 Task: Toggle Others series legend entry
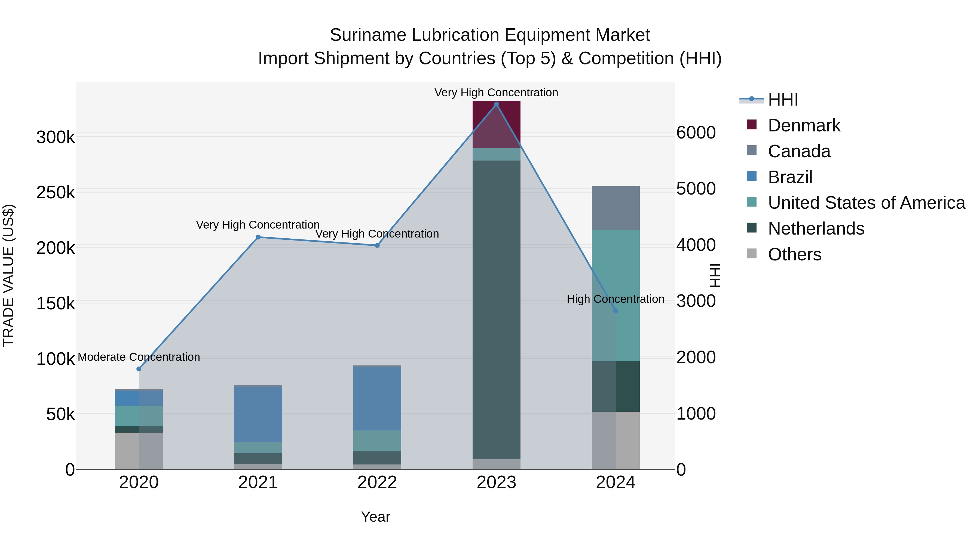tap(784, 254)
